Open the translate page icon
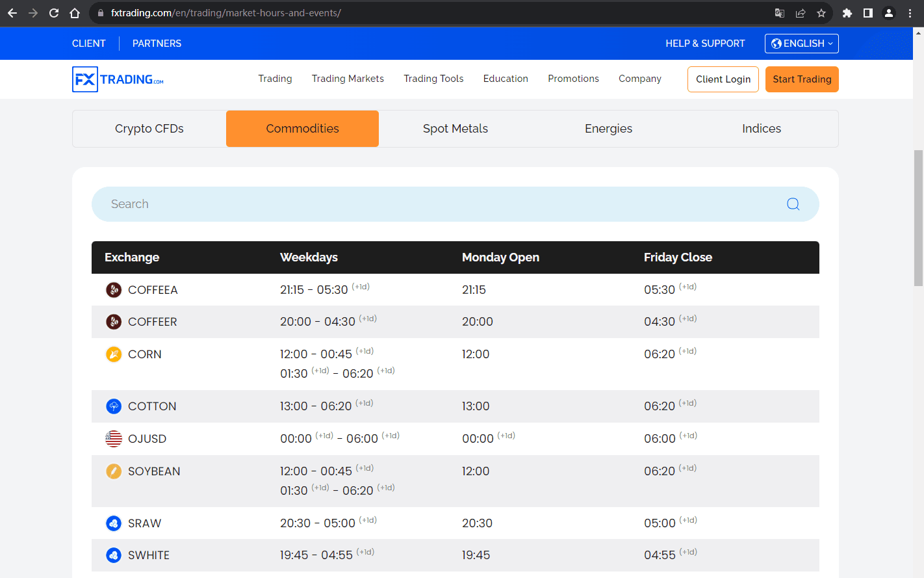This screenshot has width=924, height=578. (x=780, y=13)
